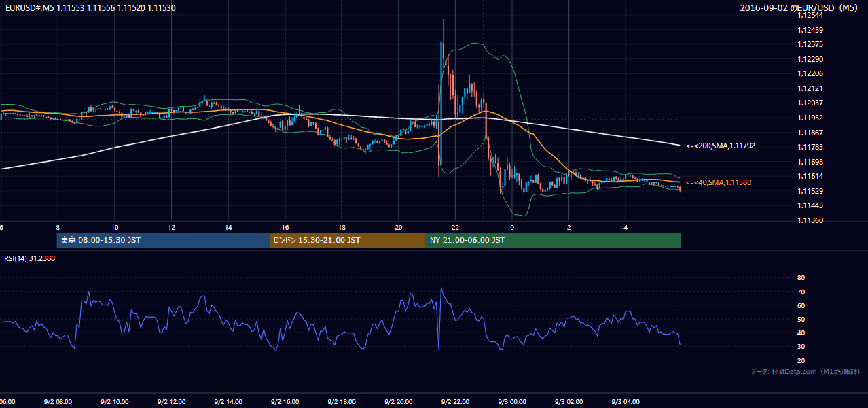
Task: Click the 1.12375 price axis label
Action: click(x=811, y=44)
